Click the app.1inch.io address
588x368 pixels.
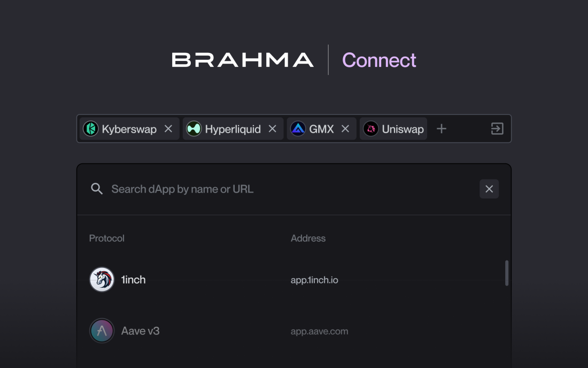[x=314, y=280]
